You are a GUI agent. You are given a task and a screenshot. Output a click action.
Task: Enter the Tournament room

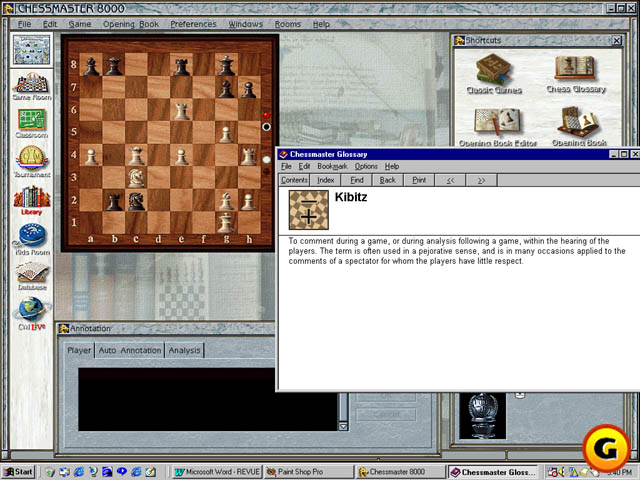[x=31, y=159]
